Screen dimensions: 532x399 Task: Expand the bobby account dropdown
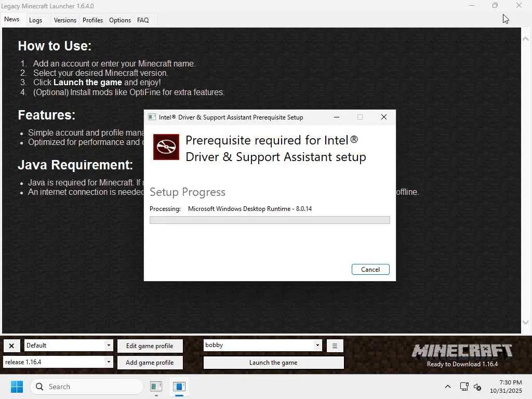click(x=317, y=345)
